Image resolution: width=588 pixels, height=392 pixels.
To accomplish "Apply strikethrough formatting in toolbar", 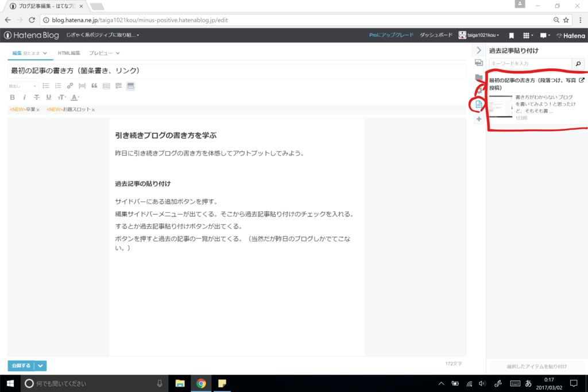I will click(x=36, y=97).
